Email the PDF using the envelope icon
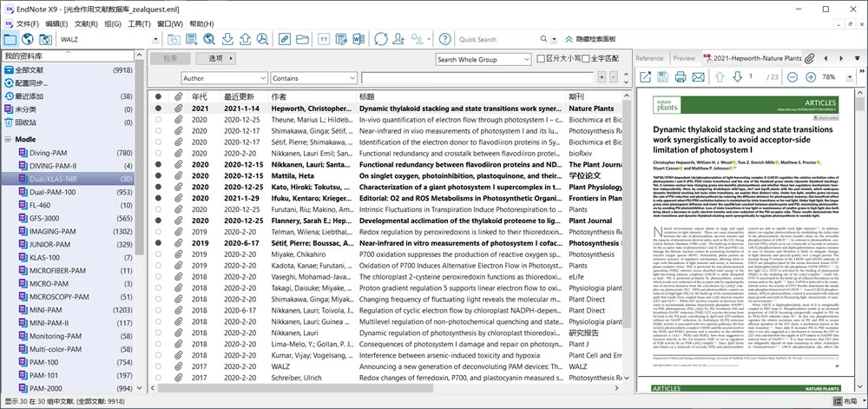The width and height of the screenshot is (868, 409). (x=698, y=77)
